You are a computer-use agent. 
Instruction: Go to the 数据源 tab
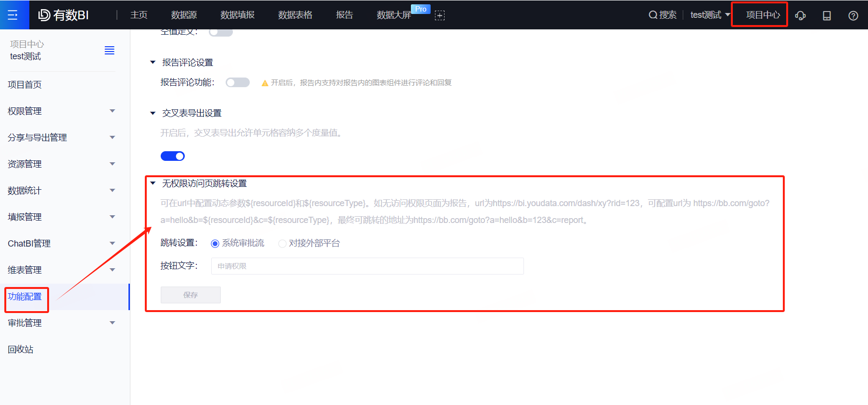click(x=184, y=15)
